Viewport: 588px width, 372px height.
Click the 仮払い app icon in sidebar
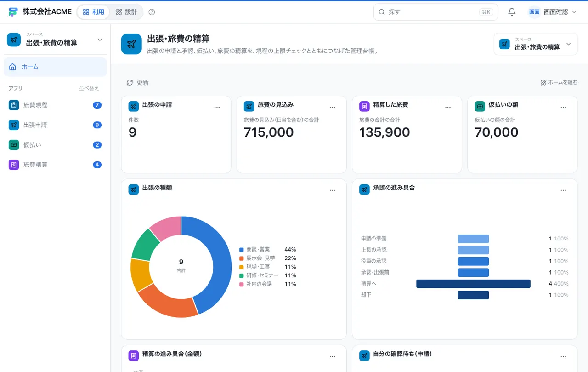(x=14, y=145)
